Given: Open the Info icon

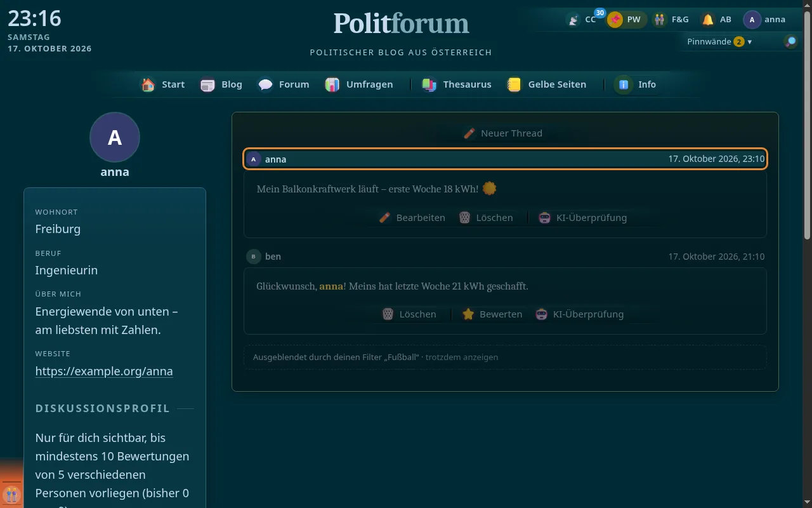Looking at the screenshot, I should pyautogui.click(x=624, y=84).
